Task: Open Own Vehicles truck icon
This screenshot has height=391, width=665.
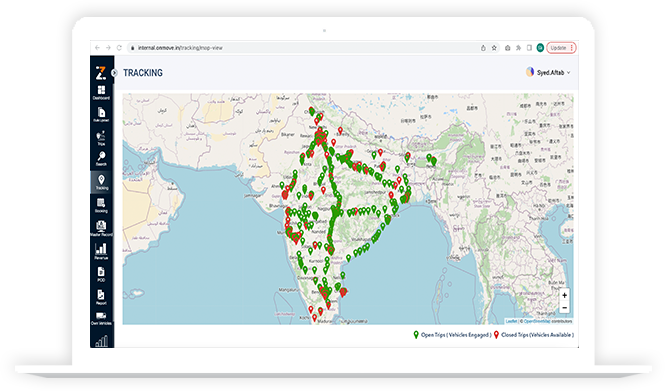Action: [x=101, y=318]
